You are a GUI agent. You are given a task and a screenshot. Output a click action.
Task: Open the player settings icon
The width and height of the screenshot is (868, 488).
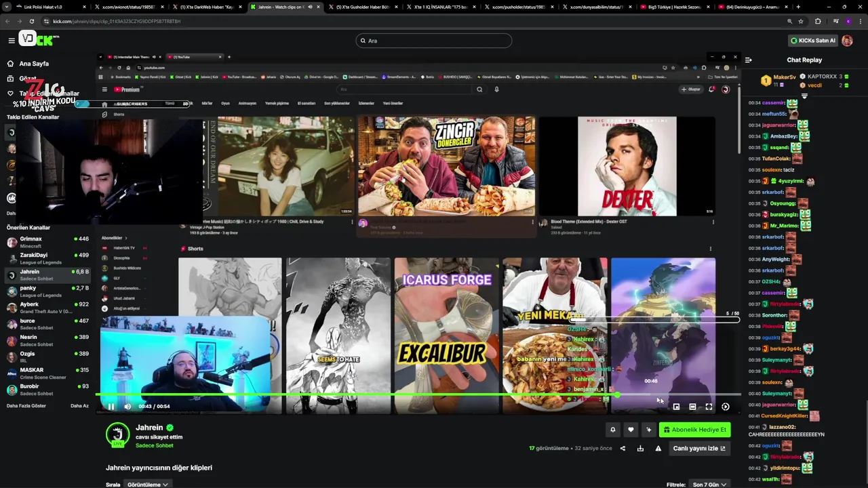click(726, 407)
